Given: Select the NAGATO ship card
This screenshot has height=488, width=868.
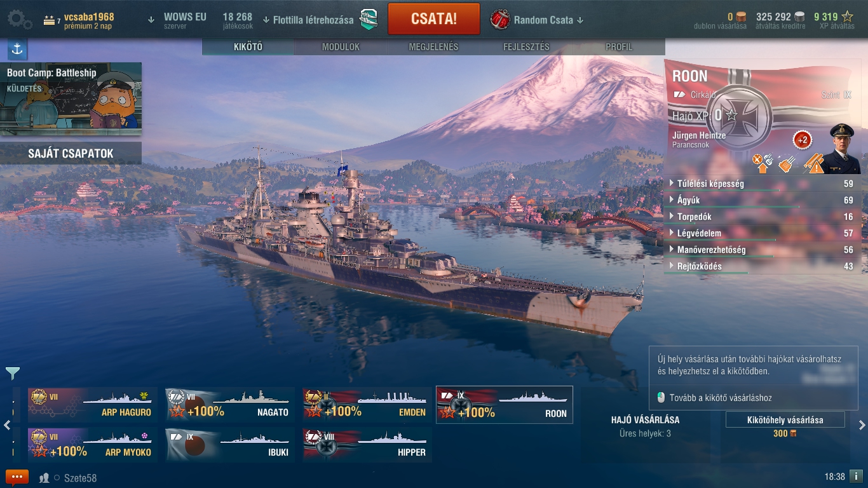Looking at the screenshot, I should [230, 405].
